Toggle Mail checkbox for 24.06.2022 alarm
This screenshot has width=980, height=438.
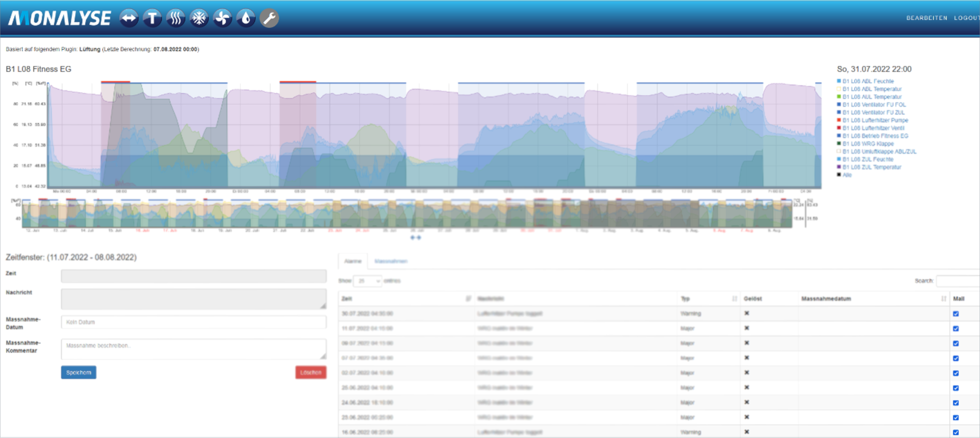click(956, 403)
